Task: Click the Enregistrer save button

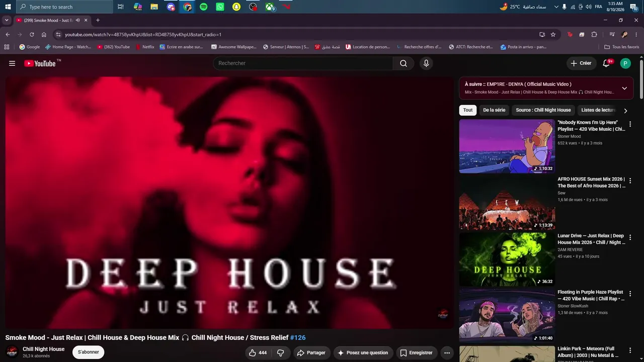Action: [x=417, y=353]
